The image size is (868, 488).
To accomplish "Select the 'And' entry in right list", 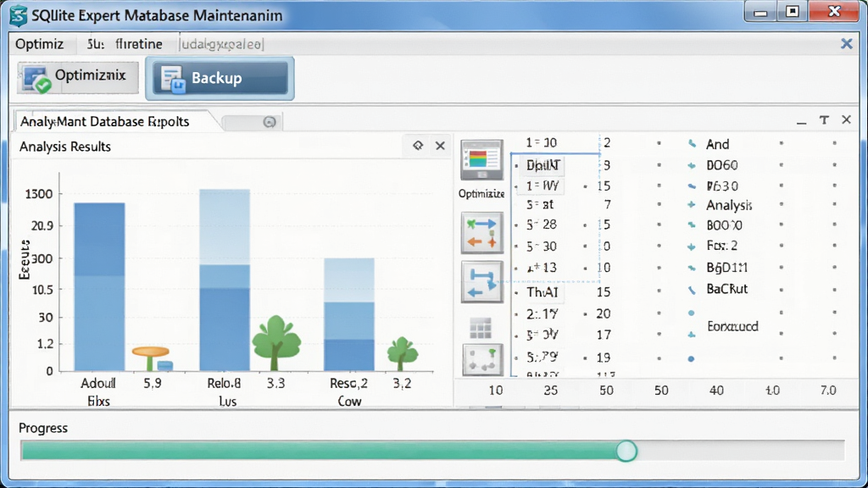I will (717, 144).
